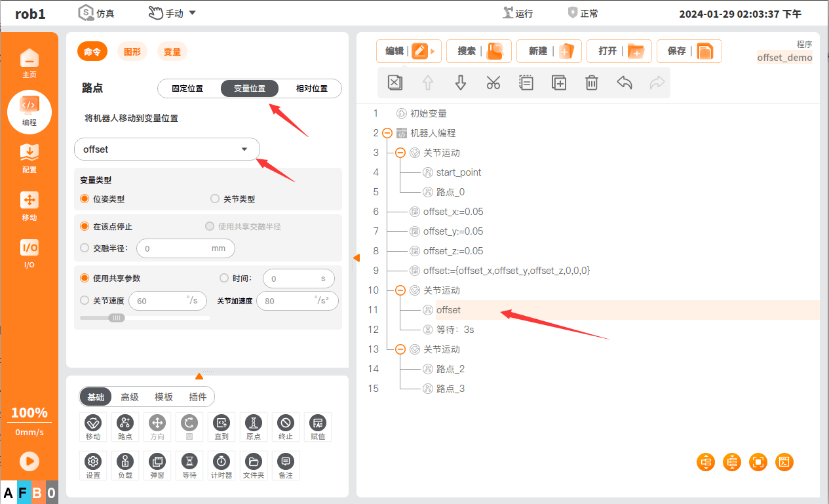Select the 关节类型 radio button
829x504 pixels.
215,199
